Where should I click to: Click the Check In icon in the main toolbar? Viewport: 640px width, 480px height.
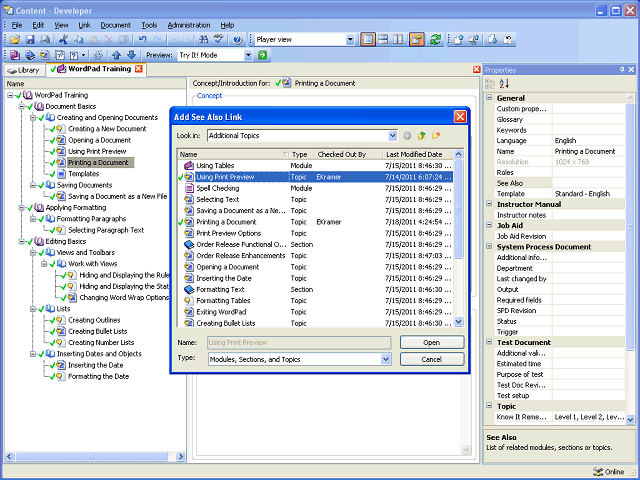click(x=459, y=40)
